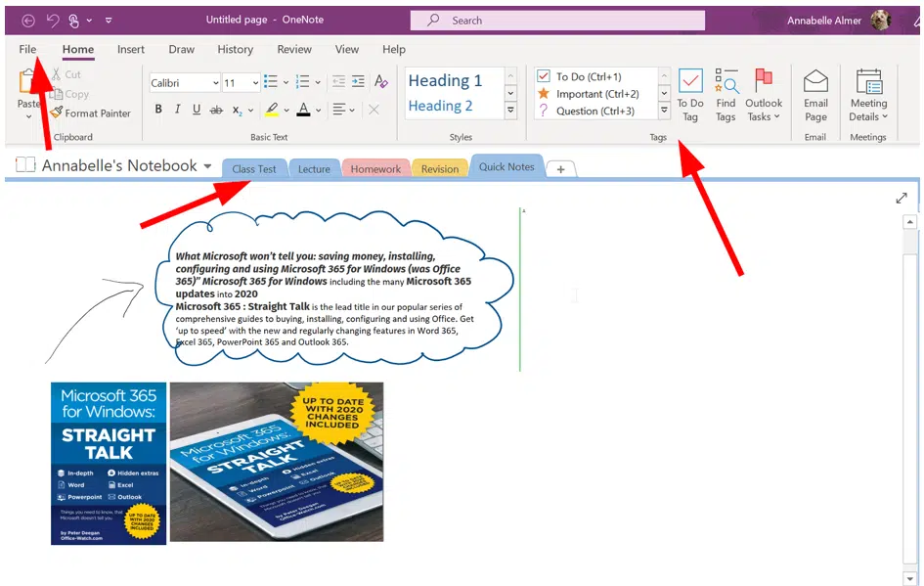Image resolution: width=924 pixels, height=586 pixels.
Task: Open the Review ribbon tab
Action: coord(294,50)
